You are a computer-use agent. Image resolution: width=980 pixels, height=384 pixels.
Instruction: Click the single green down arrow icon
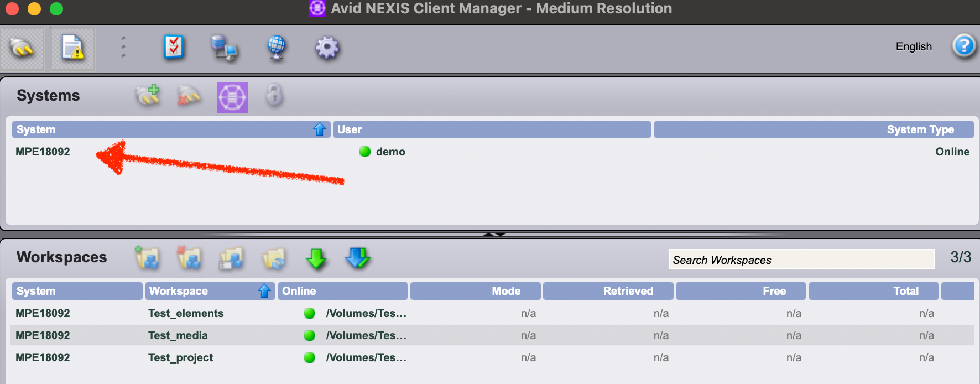(x=316, y=258)
